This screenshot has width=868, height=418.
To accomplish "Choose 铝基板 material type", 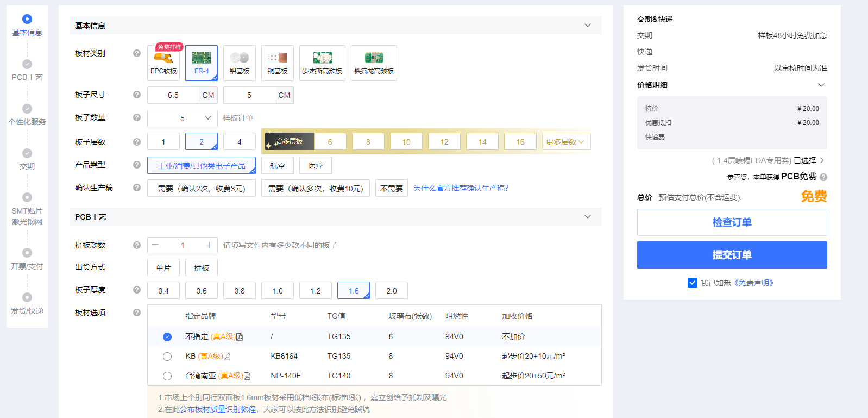I will [240, 63].
